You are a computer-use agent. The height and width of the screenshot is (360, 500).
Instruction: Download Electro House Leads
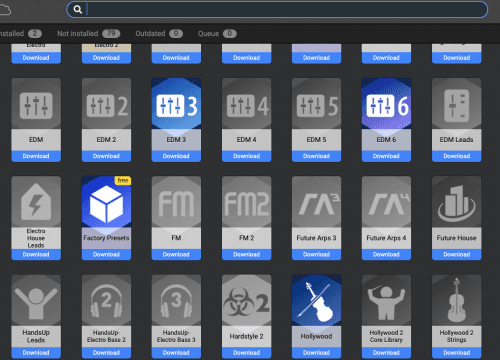(x=36, y=254)
